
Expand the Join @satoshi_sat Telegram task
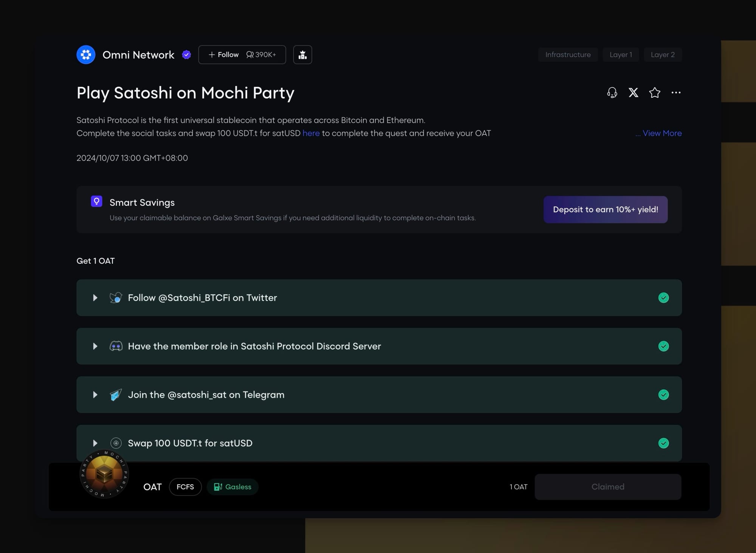tap(95, 395)
